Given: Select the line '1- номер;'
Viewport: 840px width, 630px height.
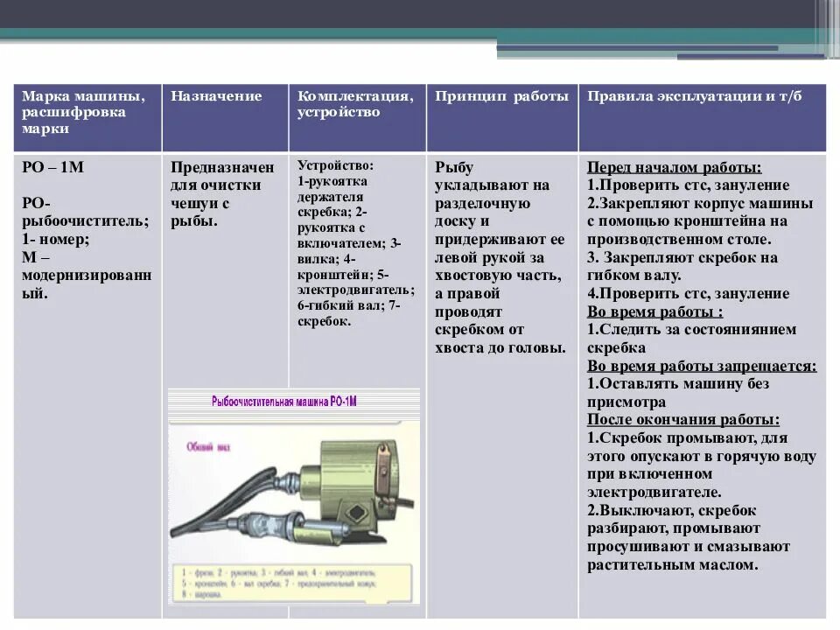Looking at the screenshot, I should click(x=55, y=239).
